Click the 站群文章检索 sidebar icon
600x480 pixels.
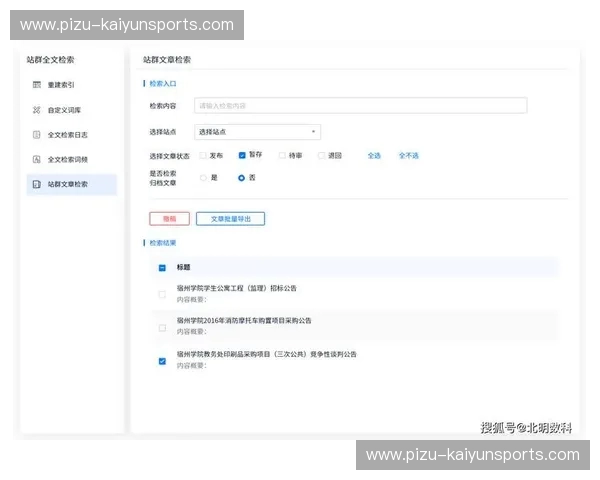[x=37, y=184]
